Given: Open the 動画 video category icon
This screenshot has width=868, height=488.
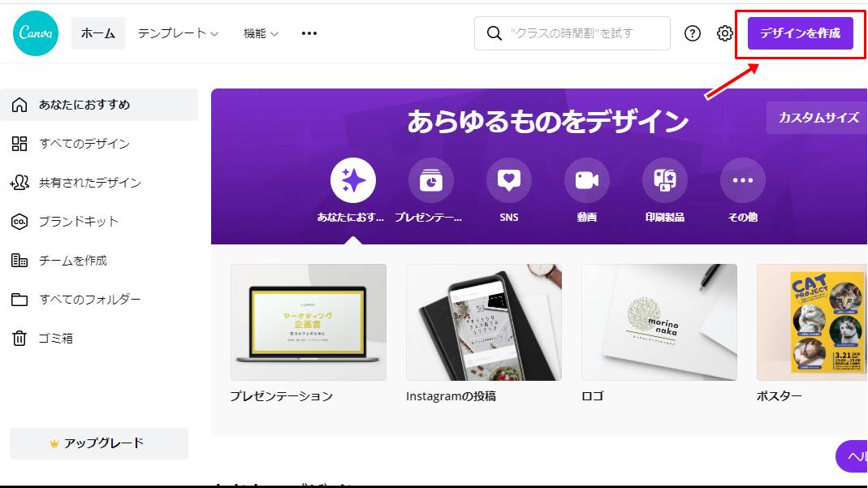Looking at the screenshot, I should click(586, 180).
